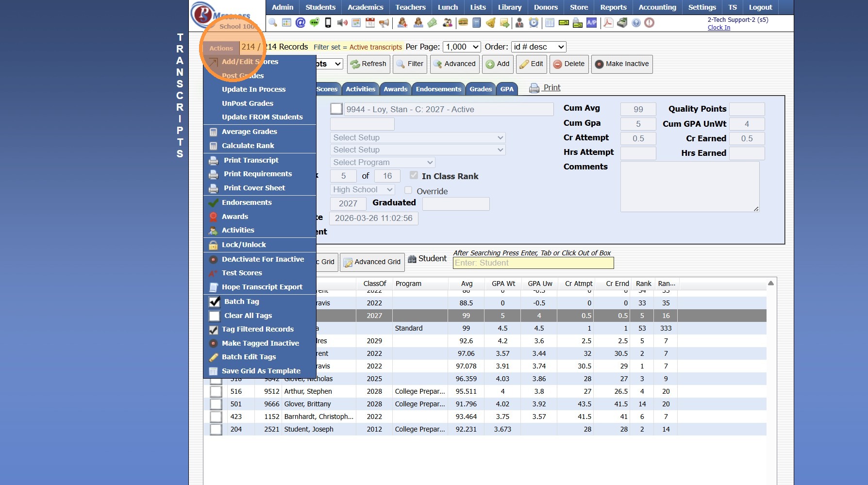The width and height of the screenshot is (868, 485).
Task: Open the email @ icon
Action: (300, 23)
